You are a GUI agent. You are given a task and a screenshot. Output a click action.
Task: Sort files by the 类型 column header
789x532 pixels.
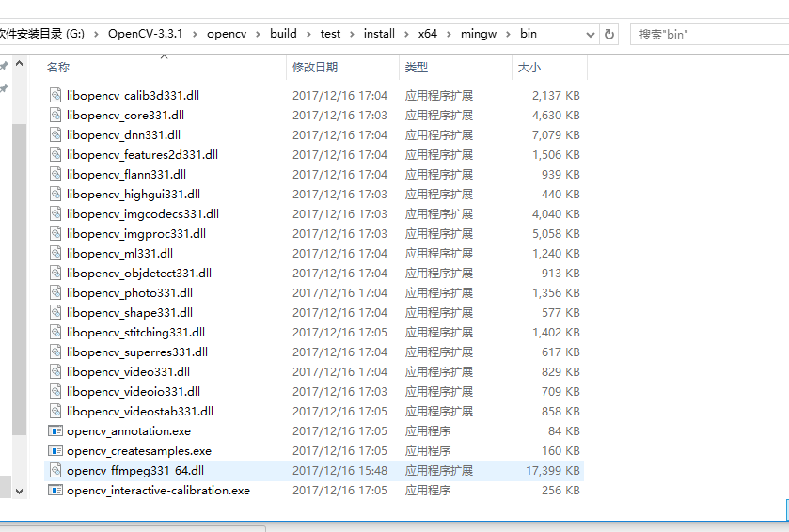tap(455, 68)
